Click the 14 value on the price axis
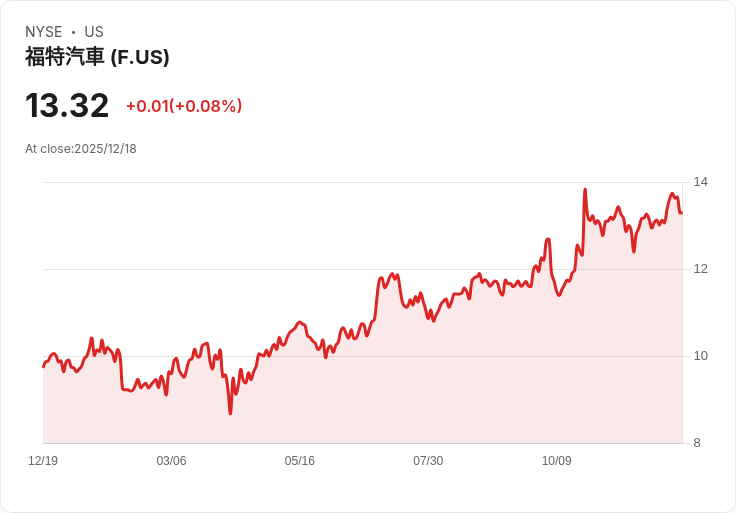 tap(701, 182)
